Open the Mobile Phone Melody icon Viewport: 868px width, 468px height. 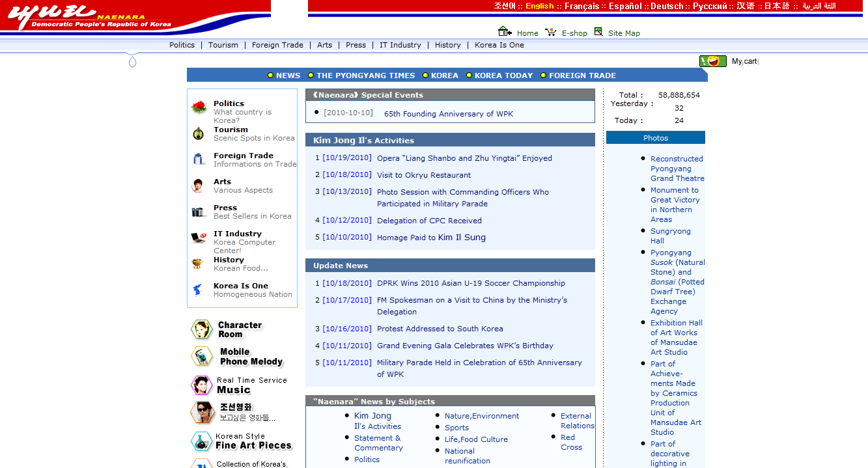[x=202, y=357]
